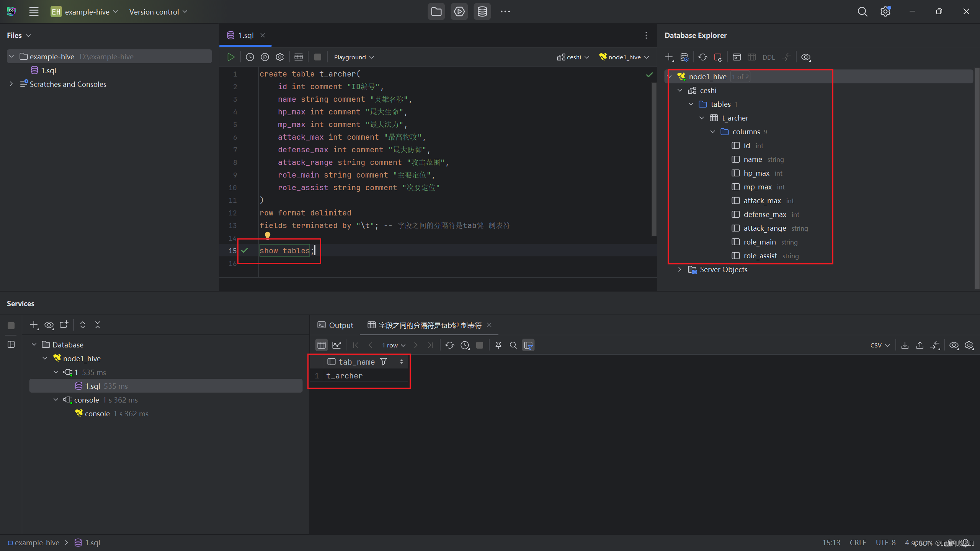This screenshot has width=980, height=551.
Task: Toggle the result grid local filter button
Action: click(528, 345)
